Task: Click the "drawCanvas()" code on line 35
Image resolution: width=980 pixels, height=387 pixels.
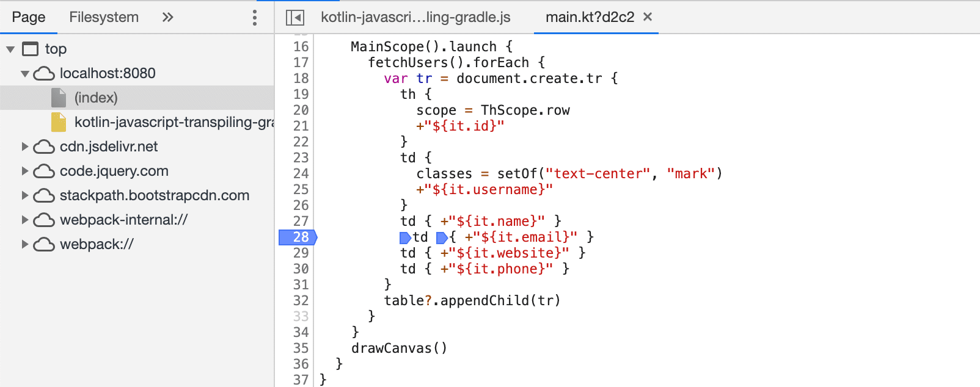Action: pos(400,348)
